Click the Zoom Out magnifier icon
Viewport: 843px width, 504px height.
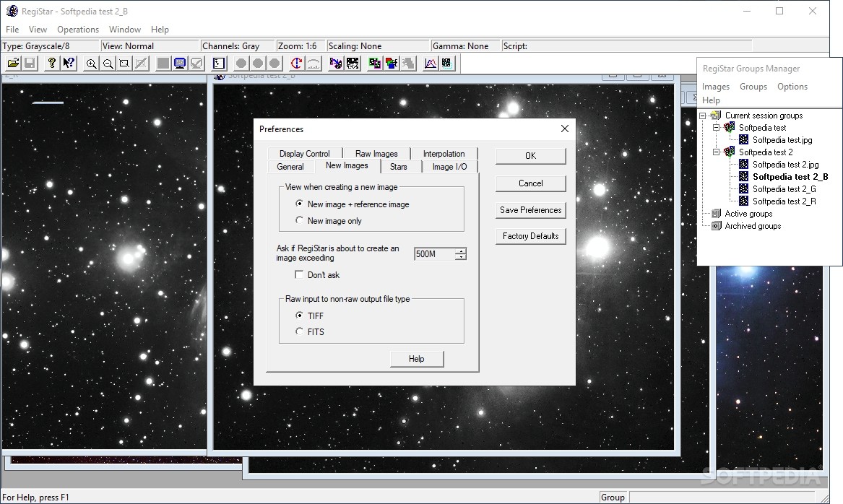tap(108, 64)
